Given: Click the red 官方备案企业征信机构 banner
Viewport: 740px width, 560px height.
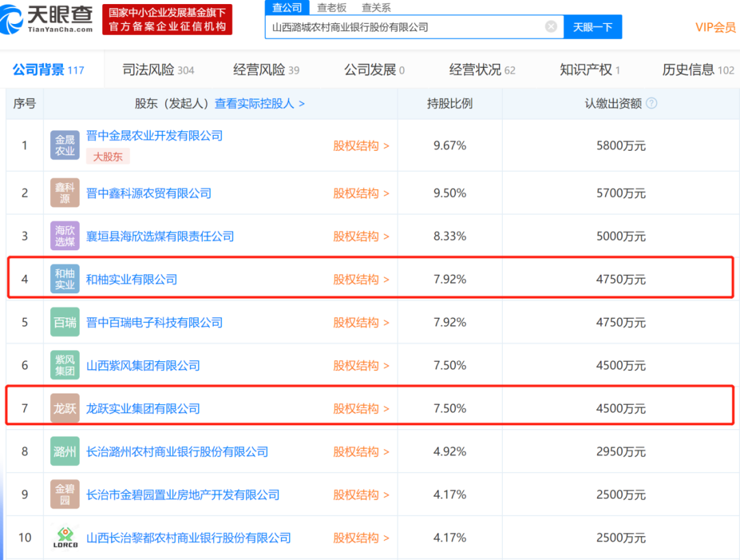Looking at the screenshot, I should pos(167,19).
